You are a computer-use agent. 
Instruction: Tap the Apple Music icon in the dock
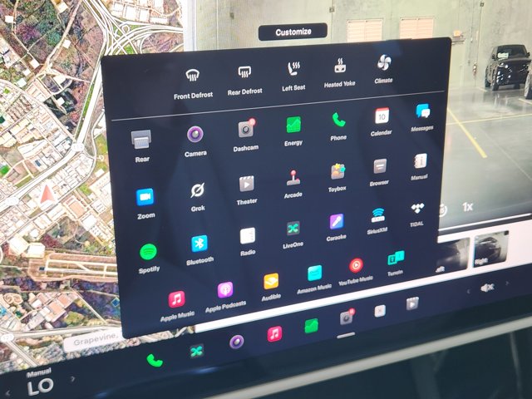click(274, 333)
